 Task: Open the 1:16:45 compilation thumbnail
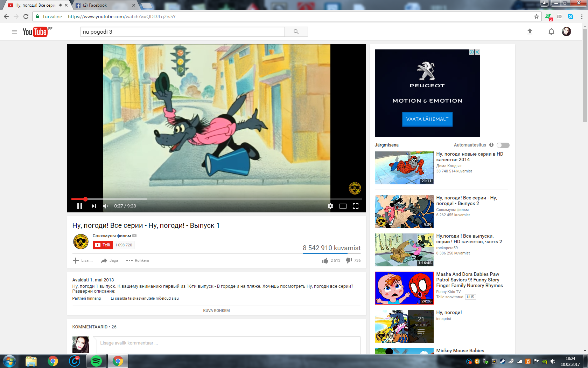tap(404, 250)
